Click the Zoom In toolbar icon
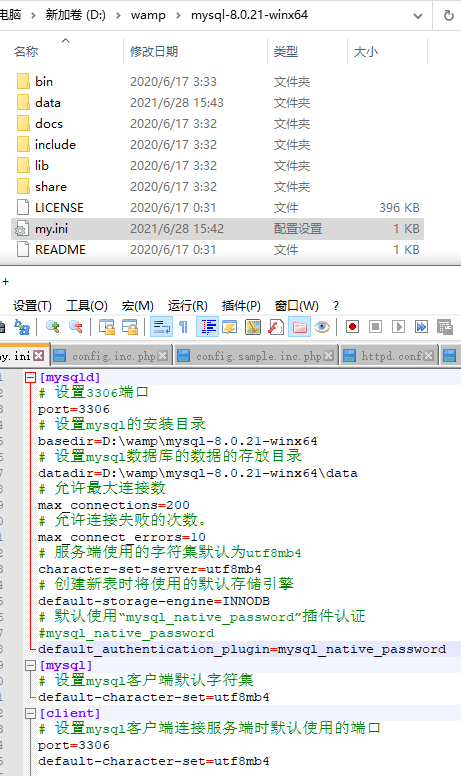Viewport: 461px width, 776px height. click(52, 327)
